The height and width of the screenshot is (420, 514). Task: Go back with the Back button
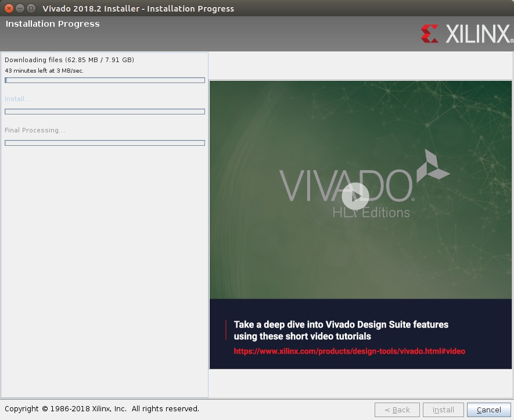(397, 410)
